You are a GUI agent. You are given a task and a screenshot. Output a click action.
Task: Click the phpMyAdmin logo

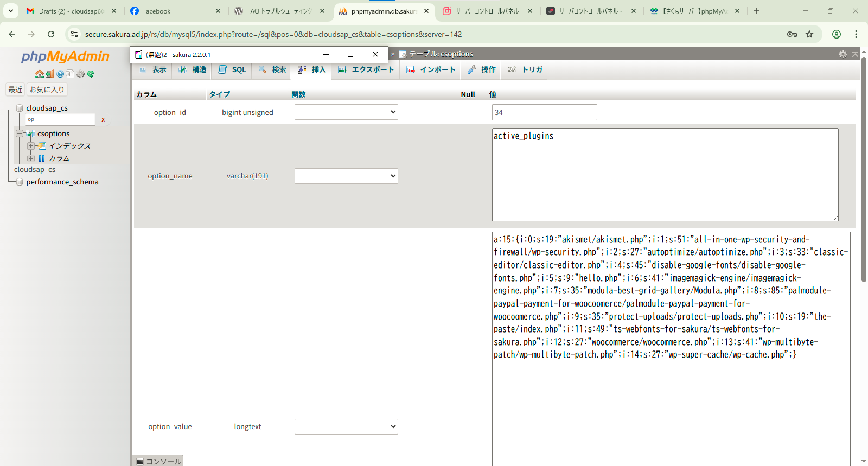coord(65,56)
